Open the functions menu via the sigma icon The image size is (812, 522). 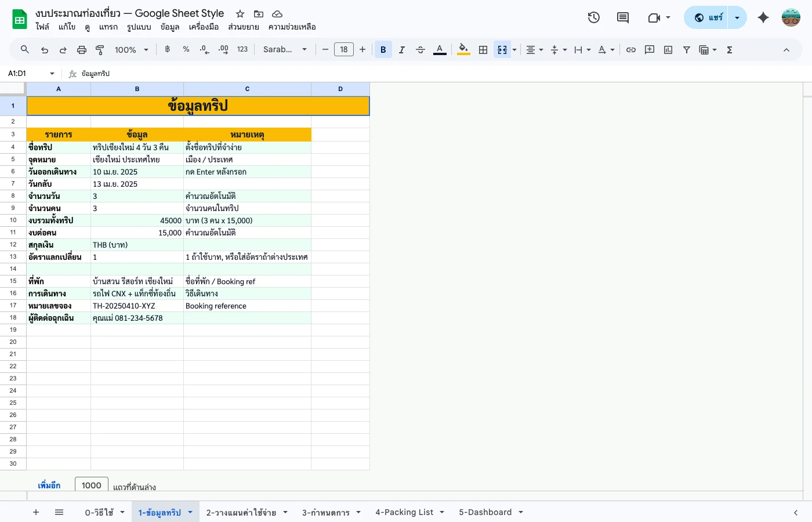tap(729, 49)
